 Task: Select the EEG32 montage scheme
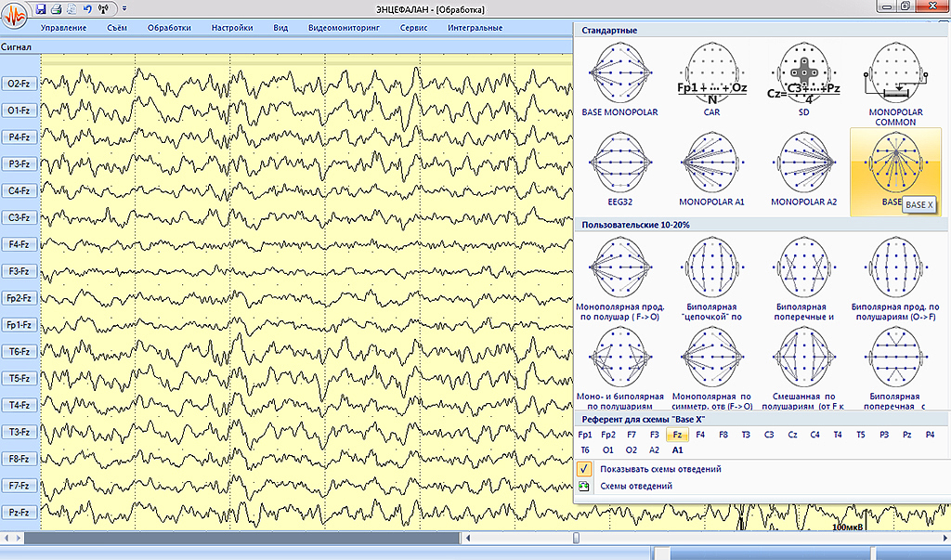point(619,170)
